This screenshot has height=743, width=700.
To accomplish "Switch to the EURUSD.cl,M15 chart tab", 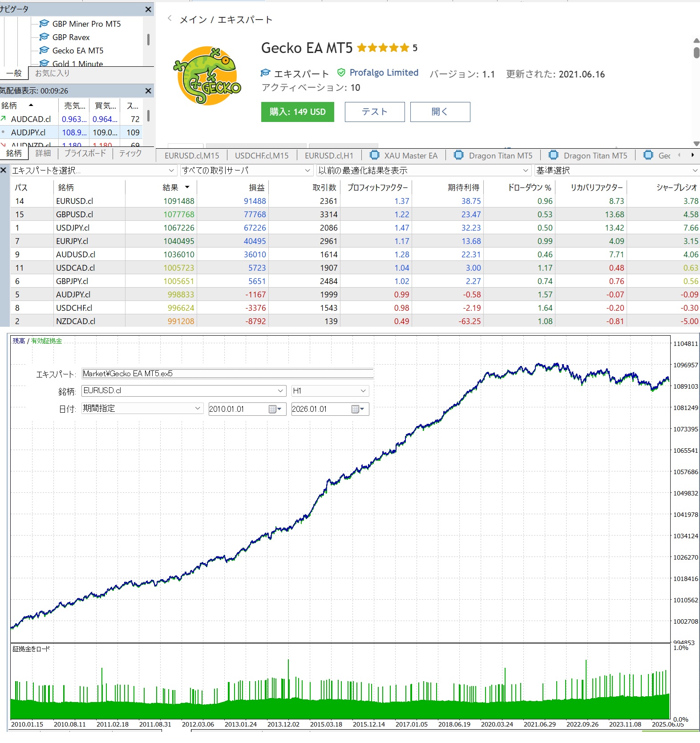I will pyautogui.click(x=192, y=155).
